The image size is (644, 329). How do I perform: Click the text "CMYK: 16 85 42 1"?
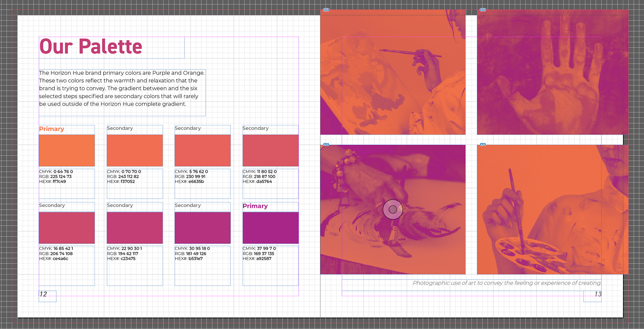(x=56, y=249)
